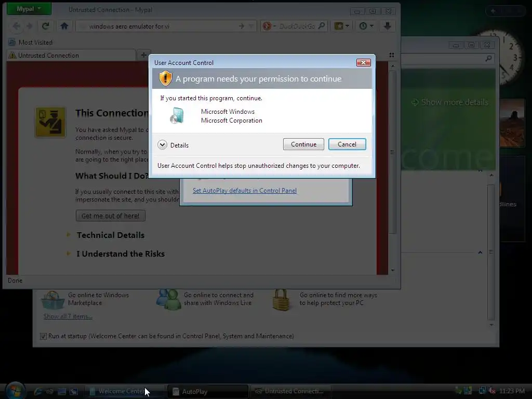Image resolution: width=532 pixels, height=399 pixels.
Task: Click the Mypal page vertical scrollbar
Action: click(x=393, y=151)
